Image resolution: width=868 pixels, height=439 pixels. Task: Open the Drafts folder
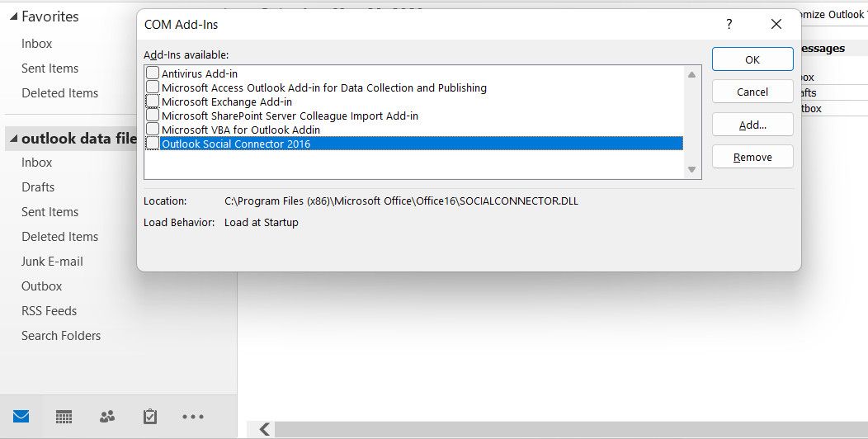click(x=38, y=187)
